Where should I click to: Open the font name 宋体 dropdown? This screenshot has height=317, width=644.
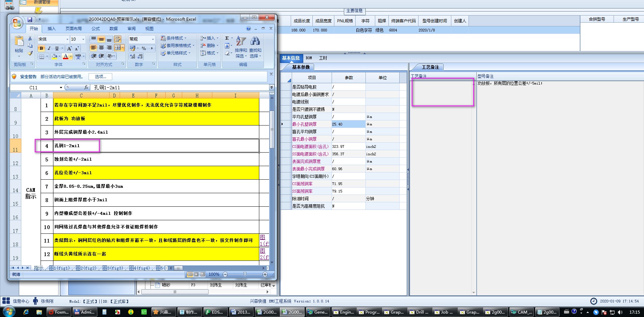[67, 39]
